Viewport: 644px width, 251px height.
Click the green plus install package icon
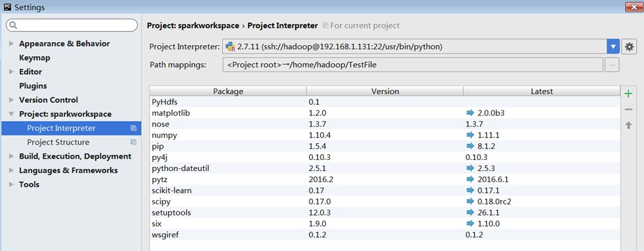[x=628, y=94]
